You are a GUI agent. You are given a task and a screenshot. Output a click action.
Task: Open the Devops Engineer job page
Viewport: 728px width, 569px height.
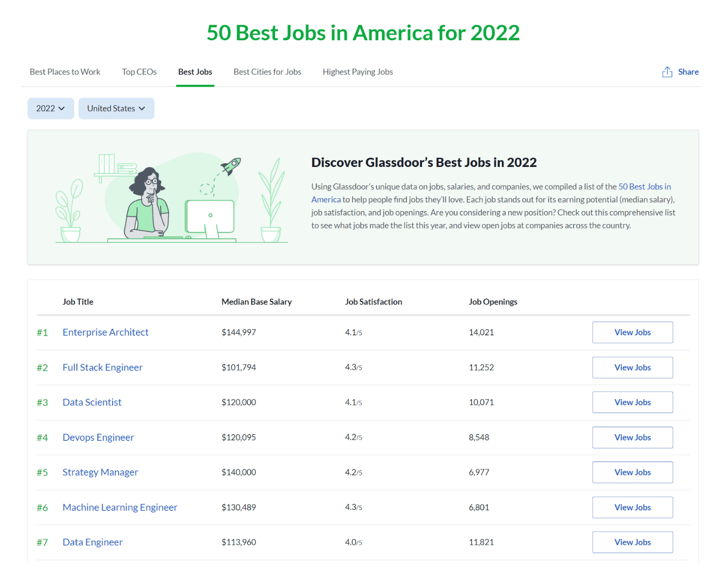98,437
